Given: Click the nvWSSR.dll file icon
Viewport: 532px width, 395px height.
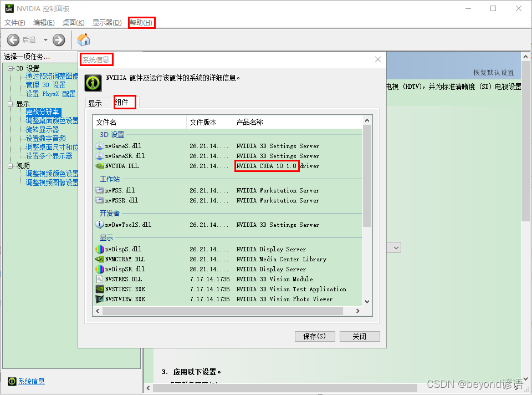Looking at the screenshot, I should point(99,200).
